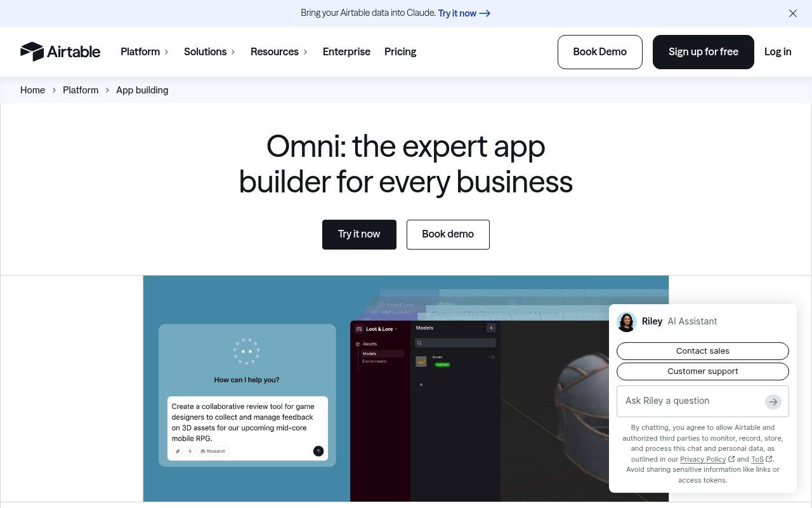Click external-link icon beside Privacy Policy
The width and height of the screenshot is (812, 508).
[731, 459]
